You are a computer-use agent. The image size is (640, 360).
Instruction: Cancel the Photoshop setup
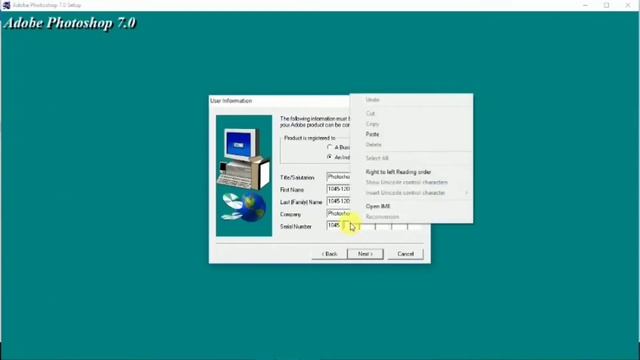(x=405, y=254)
